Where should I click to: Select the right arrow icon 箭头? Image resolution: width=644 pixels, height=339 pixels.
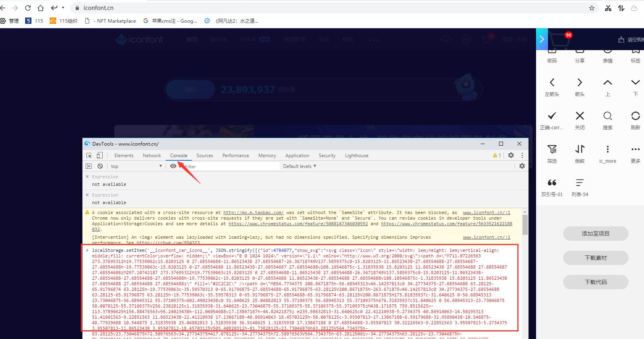point(580,82)
